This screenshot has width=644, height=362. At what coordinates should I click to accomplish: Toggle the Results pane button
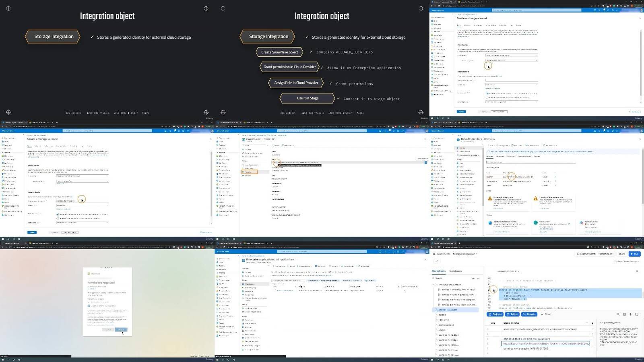529,314
